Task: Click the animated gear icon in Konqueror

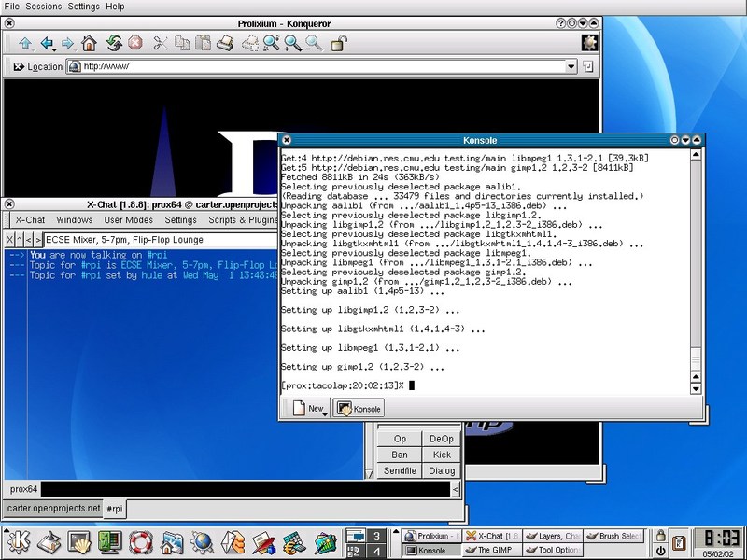Action: coord(590,43)
